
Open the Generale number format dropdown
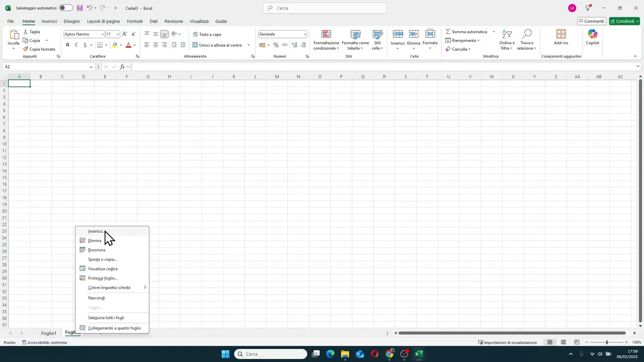(305, 34)
